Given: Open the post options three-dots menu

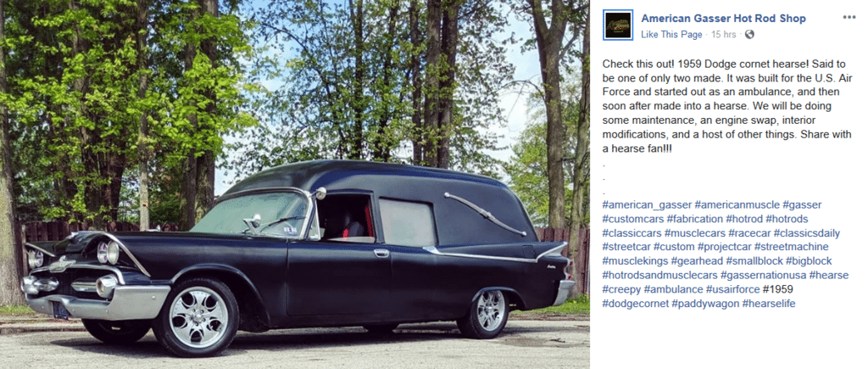Looking at the screenshot, I should [849, 17].
